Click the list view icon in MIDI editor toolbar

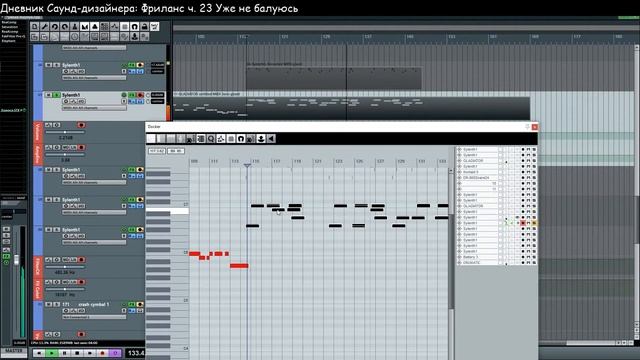[x=201, y=139]
